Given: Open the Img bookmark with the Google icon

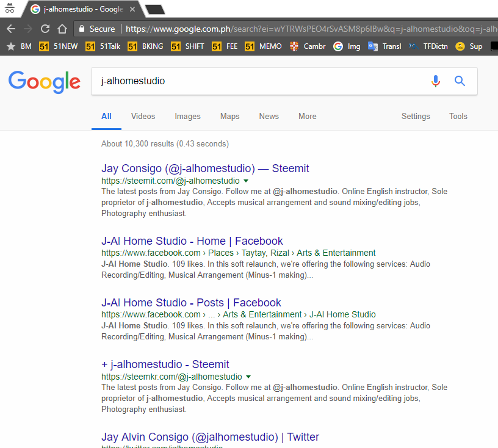Looking at the screenshot, I should [x=347, y=46].
